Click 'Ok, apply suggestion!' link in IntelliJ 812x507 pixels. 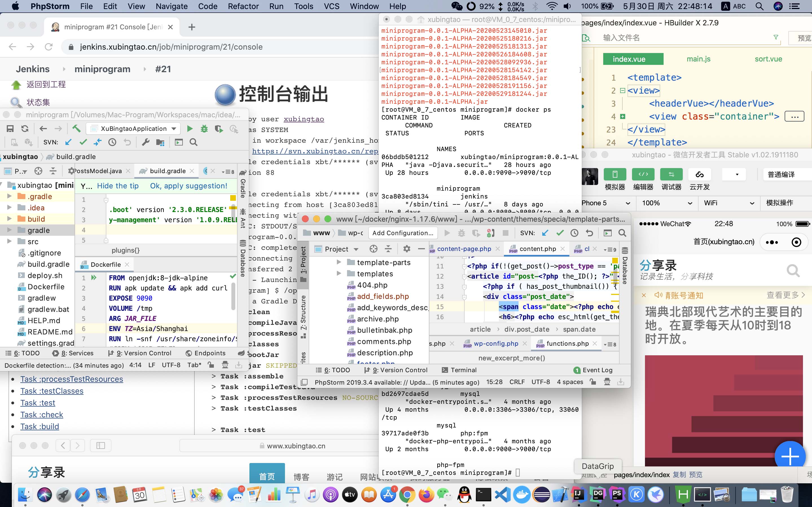tap(188, 186)
